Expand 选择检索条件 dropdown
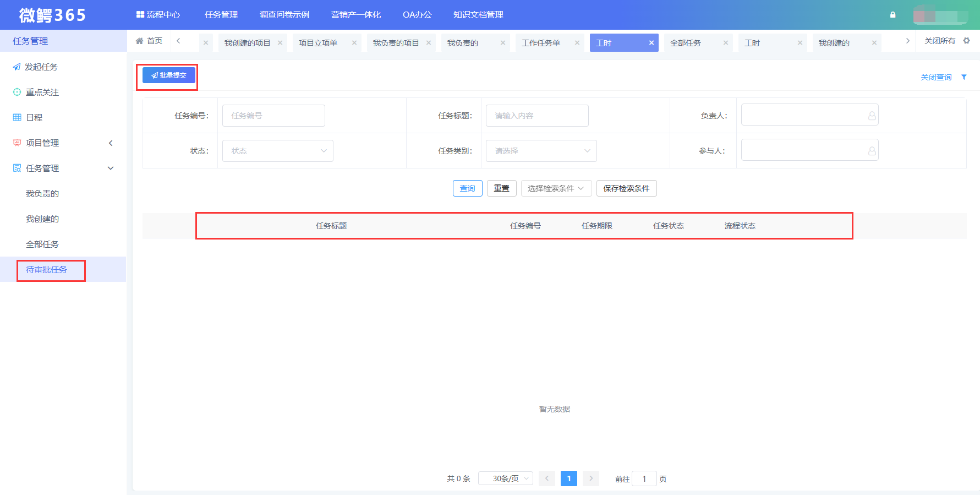This screenshot has height=495, width=980. click(556, 188)
